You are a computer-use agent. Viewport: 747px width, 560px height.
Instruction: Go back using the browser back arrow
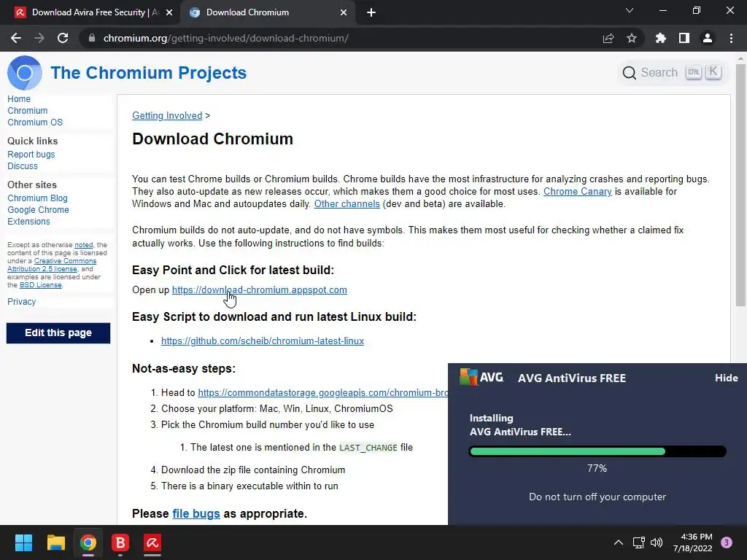point(16,38)
